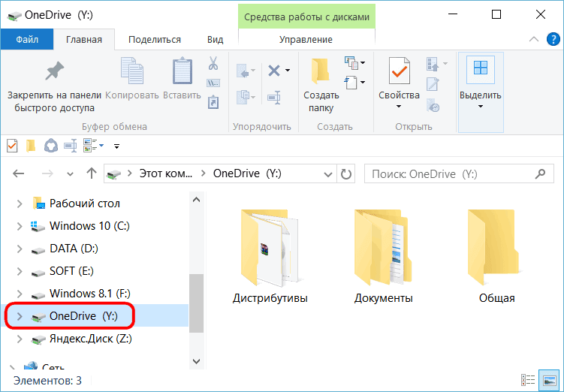Expand Windows 10 (C:) tree node

20,226
